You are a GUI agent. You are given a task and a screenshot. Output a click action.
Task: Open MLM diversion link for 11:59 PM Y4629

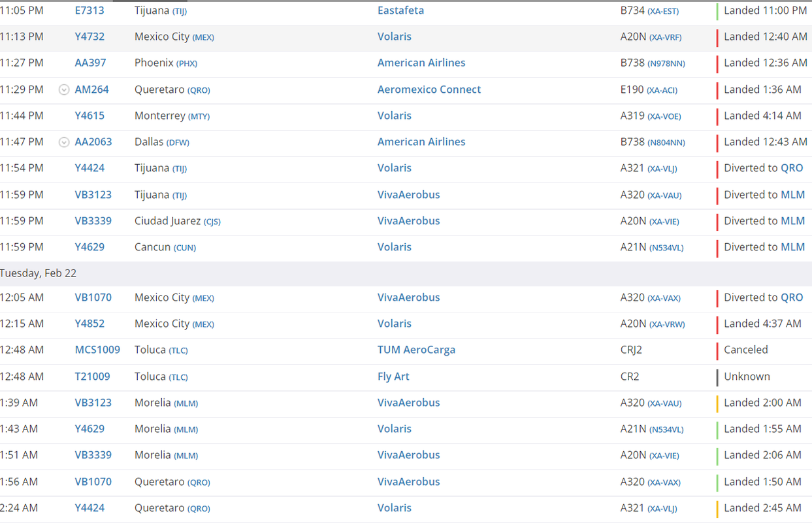(793, 247)
